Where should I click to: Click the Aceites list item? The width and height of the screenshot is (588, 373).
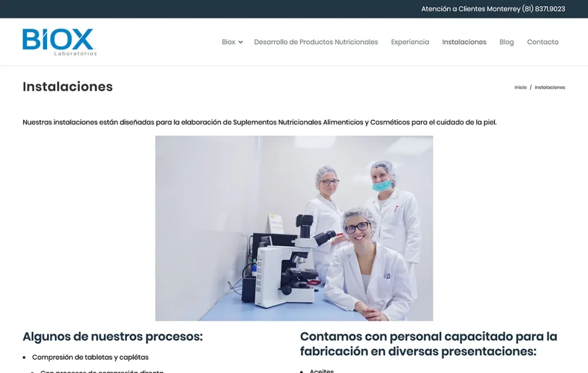pos(321,371)
